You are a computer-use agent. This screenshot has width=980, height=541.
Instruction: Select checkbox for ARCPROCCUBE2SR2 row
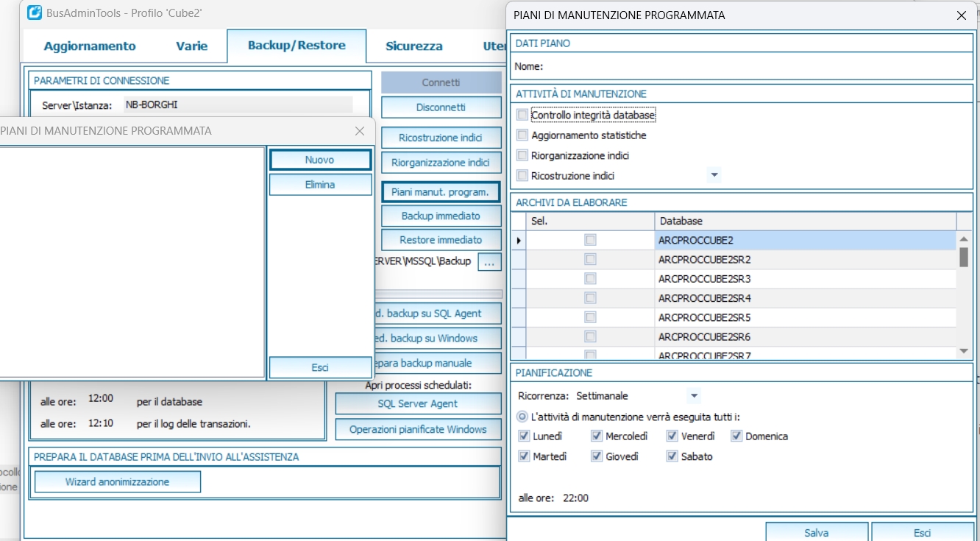pyautogui.click(x=590, y=259)
